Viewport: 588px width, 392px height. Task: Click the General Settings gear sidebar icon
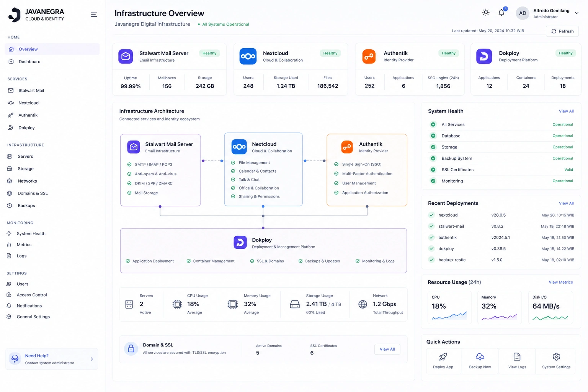click(x=9, y=317)
